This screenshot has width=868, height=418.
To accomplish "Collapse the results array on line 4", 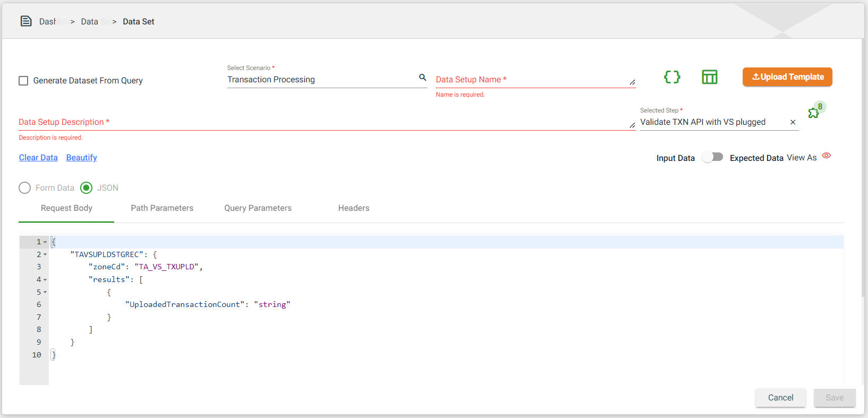I will click(45, 280).
